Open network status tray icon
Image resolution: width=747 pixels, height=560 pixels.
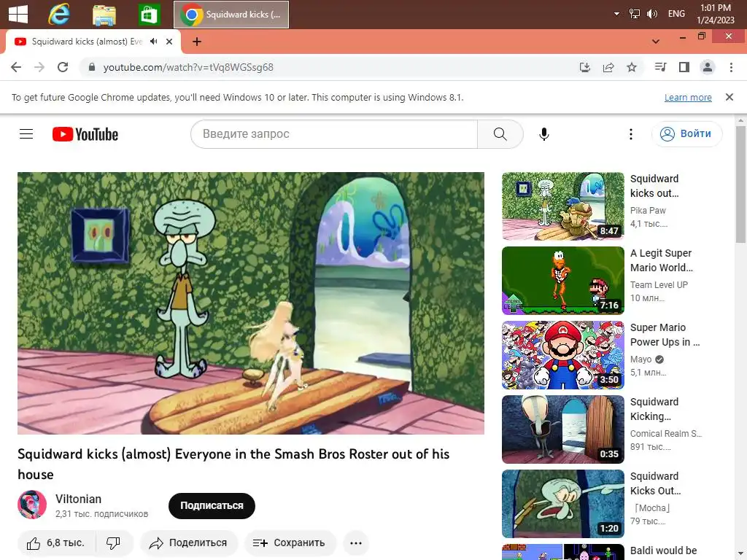pyautogui.click(x=634, y=14)
